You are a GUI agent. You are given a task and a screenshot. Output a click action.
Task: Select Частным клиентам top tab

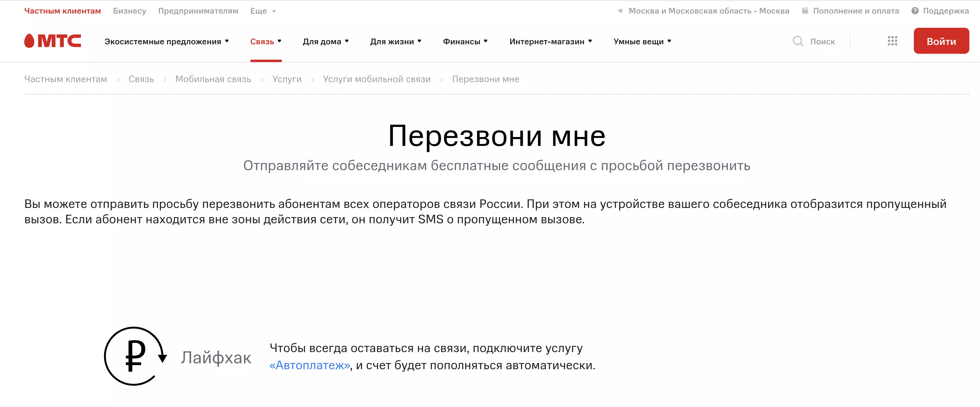pos(62,11)
